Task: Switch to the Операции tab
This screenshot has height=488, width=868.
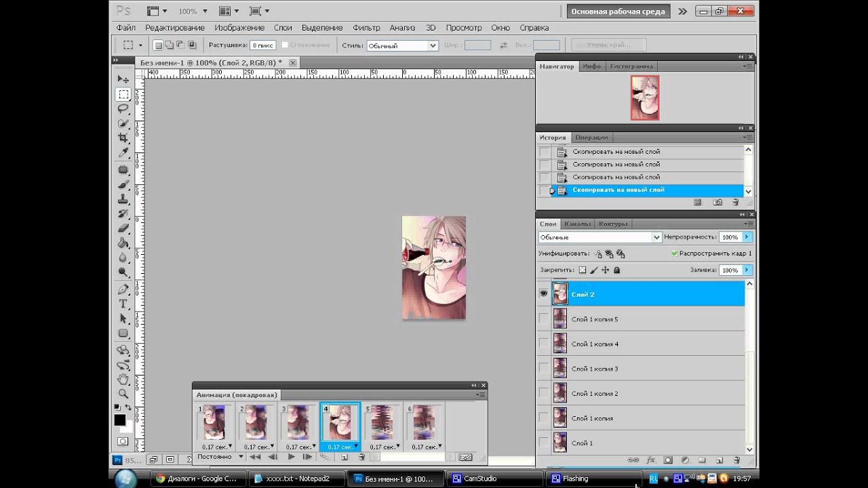Action: point(591,138)
